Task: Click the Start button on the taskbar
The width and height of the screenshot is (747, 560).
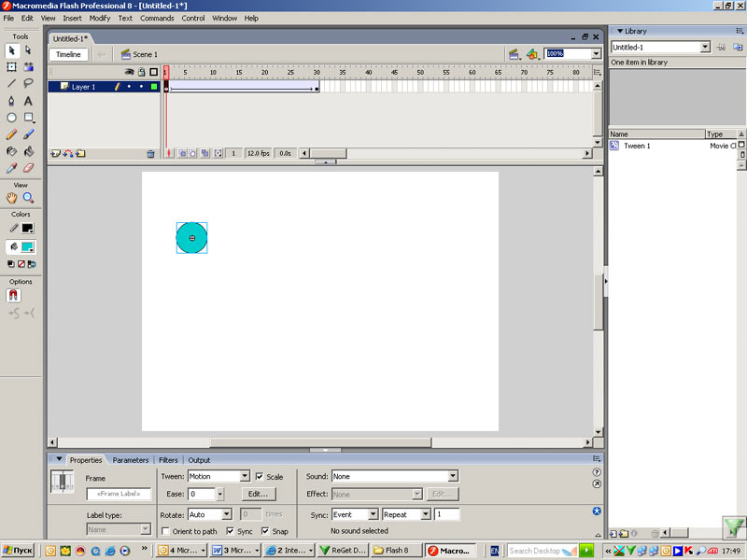Action: [x=19, y=551]
